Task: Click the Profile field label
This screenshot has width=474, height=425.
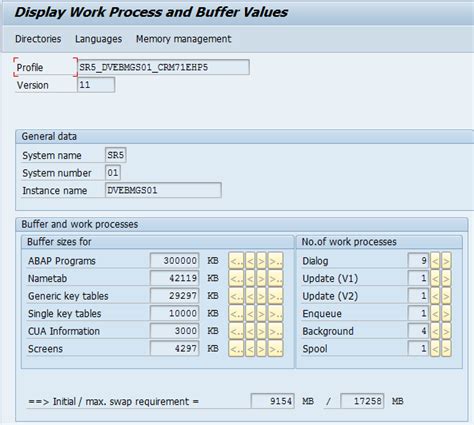Action: 30,67
